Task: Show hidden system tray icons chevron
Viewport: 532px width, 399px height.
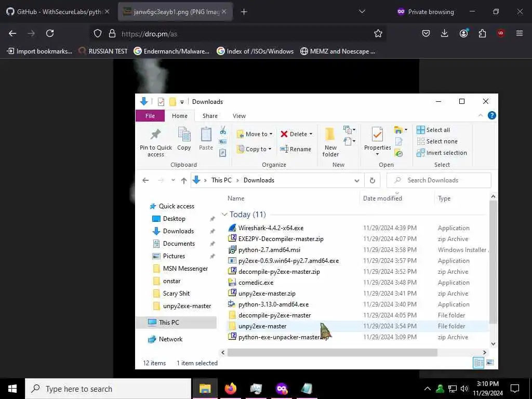Action: click(428, 389)
